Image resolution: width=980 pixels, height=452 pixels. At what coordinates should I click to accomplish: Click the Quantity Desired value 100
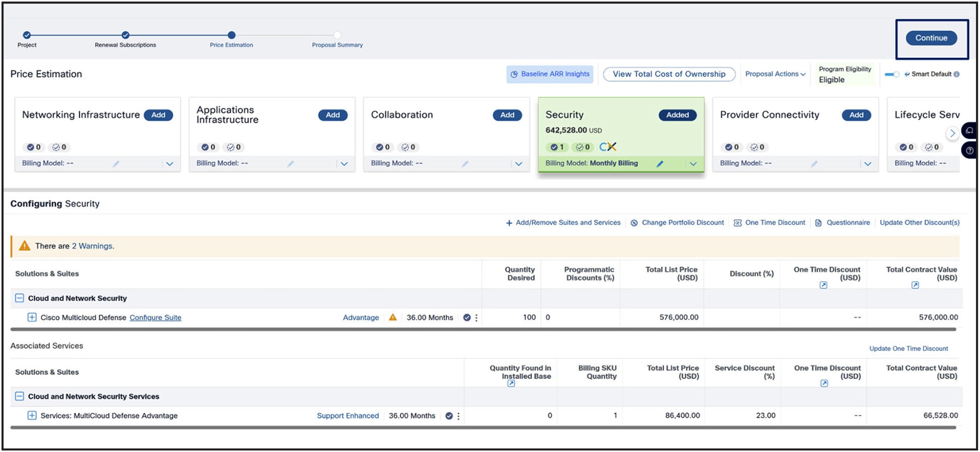point(529,317)
